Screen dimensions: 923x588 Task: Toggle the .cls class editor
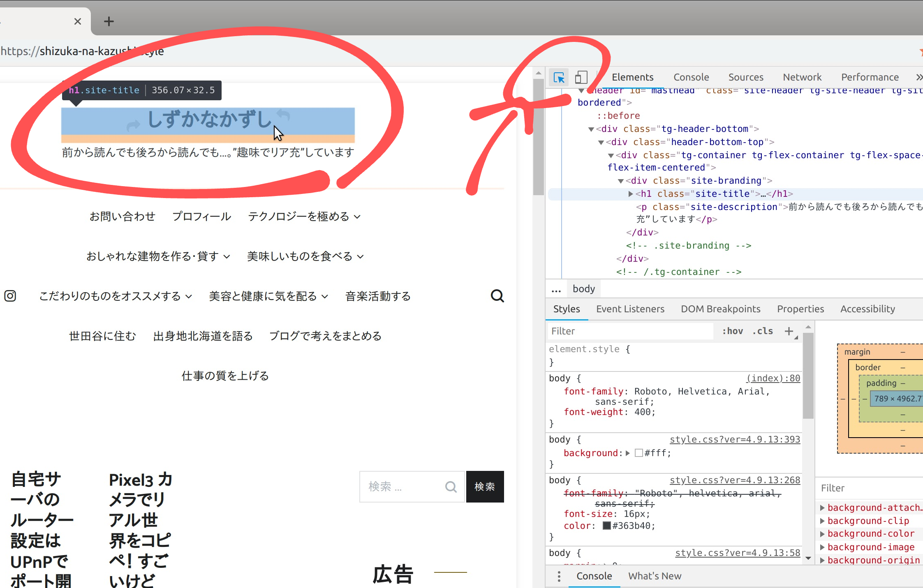(x=763, y=331)
